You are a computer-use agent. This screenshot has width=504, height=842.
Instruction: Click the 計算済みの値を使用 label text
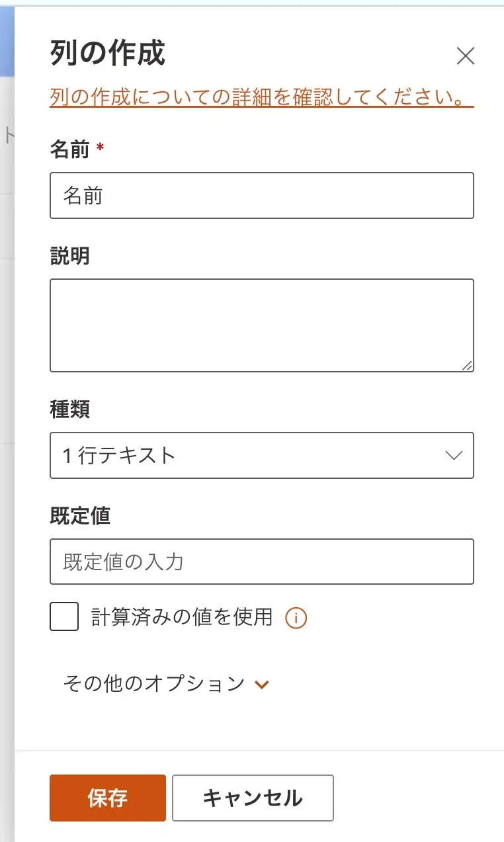click(182, 616)
